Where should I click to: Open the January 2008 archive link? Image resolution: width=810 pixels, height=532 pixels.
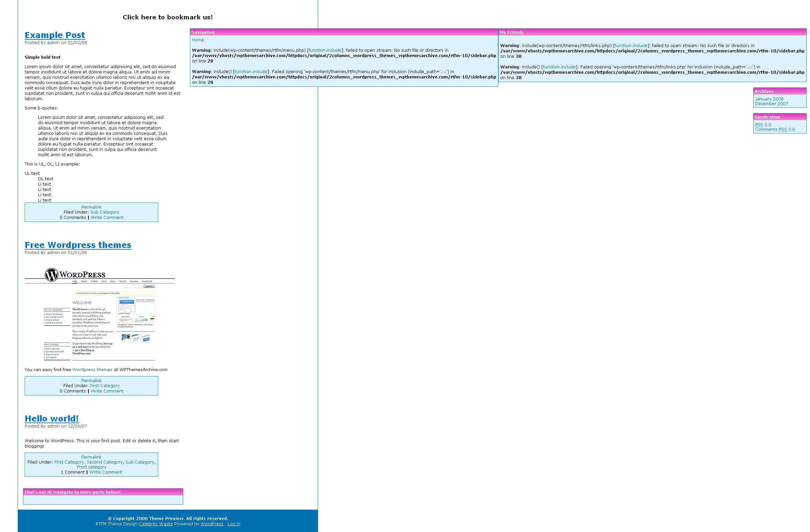[x=769, y=99]
